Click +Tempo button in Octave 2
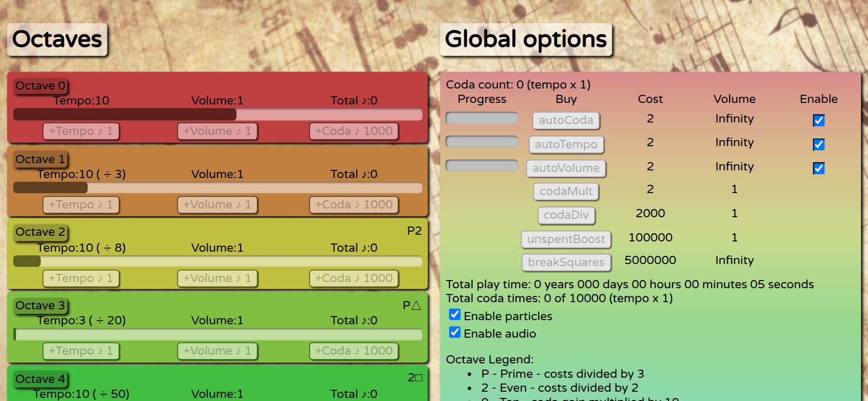 (x=81, y=278)
